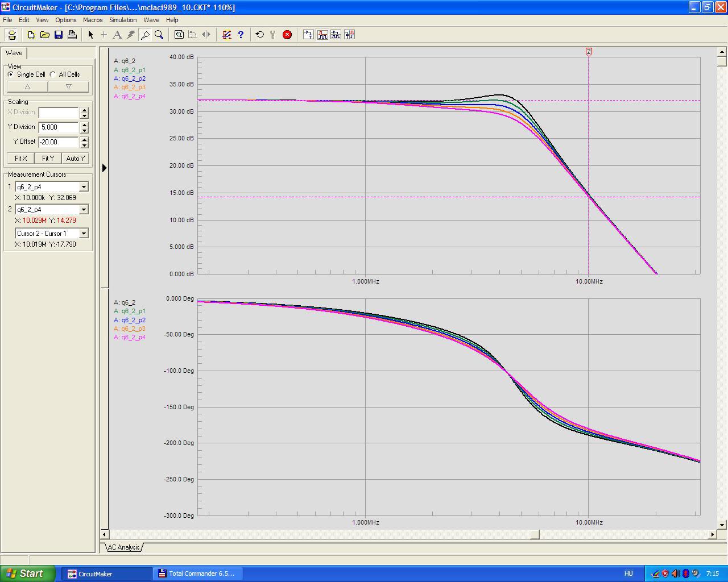Print the circuit with the printer icon
Screen dimensions: 728x582
coord(72,35)
